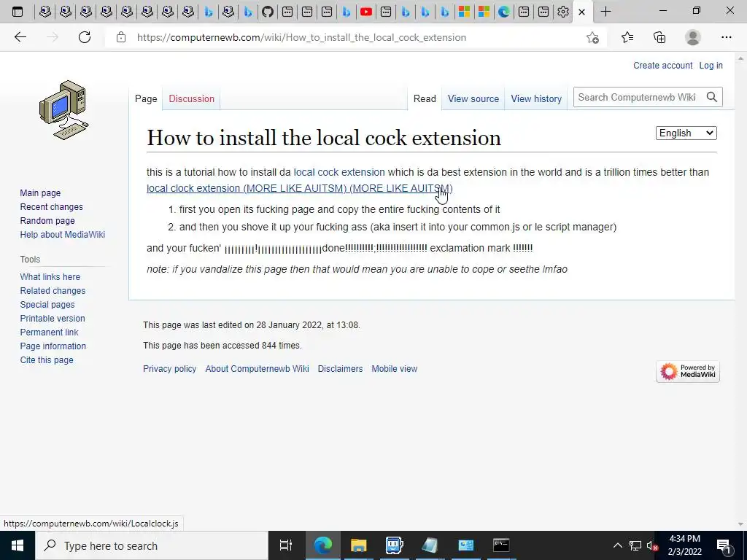This screenshot has height=560, width=747.
Task: Open the Discussion tab
Action: (x=192, y=98)
